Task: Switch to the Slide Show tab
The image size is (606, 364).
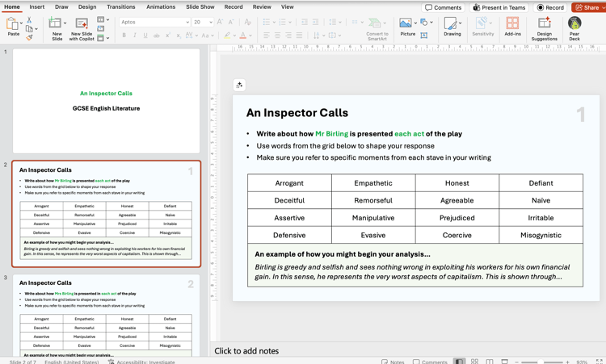Action: [200, 6]
